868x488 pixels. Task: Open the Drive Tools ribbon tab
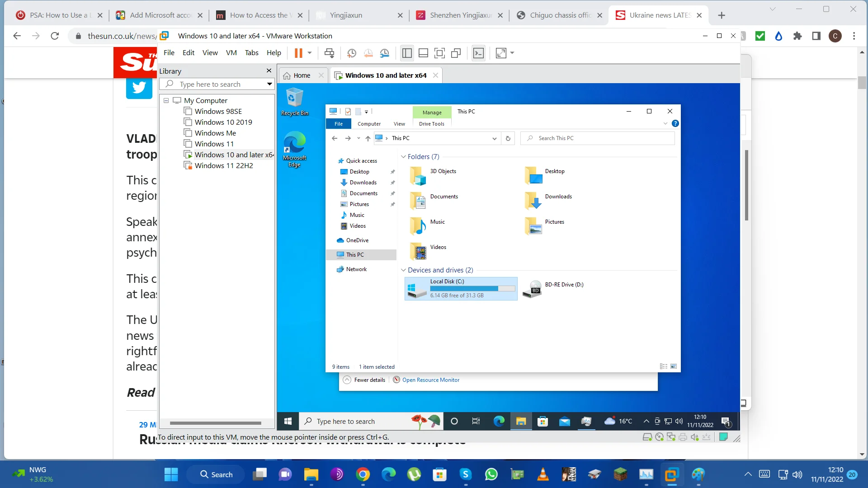click(432, 124)
